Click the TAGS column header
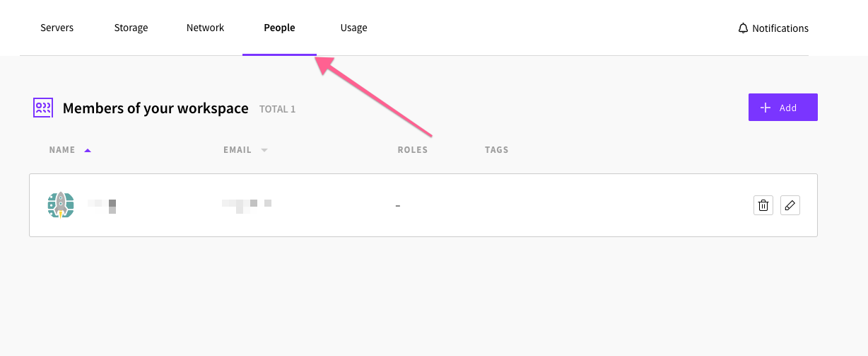The height and width of the screenshot is (356, 868). pyautogui.click(x=497, y=150)
